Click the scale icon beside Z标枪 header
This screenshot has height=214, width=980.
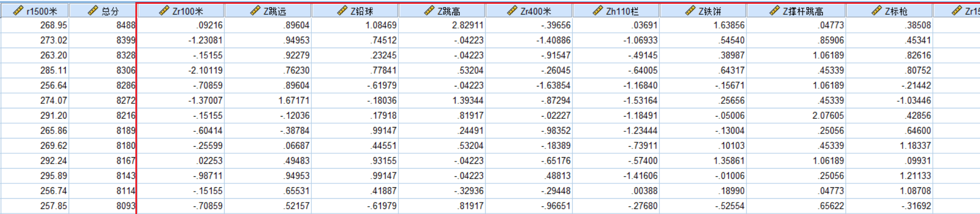[x=876, y=10]
